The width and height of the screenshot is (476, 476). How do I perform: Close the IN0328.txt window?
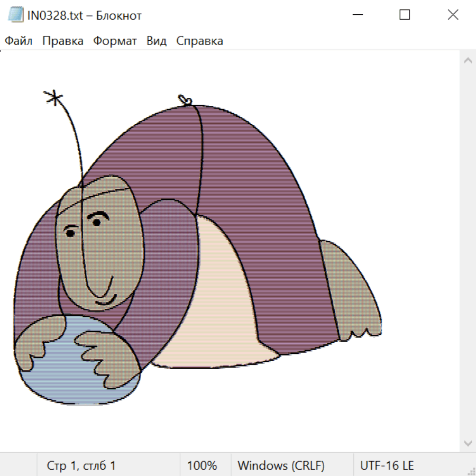[453, 15]
